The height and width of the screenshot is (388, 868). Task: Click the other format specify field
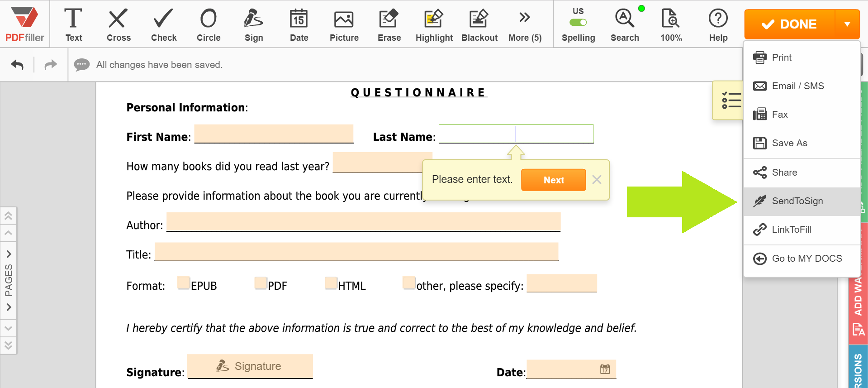tap(562, 283)
